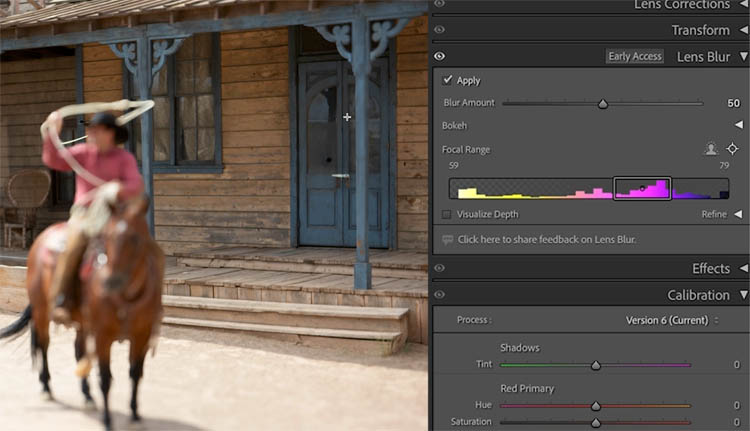Select the subject focus person icon
Screen dimensions: 750x431
point(711,149)
